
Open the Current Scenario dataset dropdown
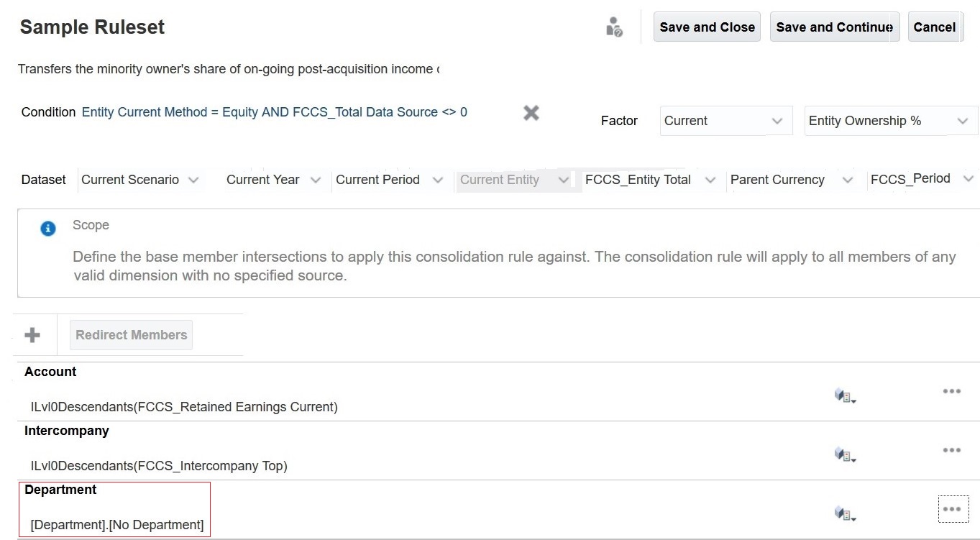tap(193, 180)
